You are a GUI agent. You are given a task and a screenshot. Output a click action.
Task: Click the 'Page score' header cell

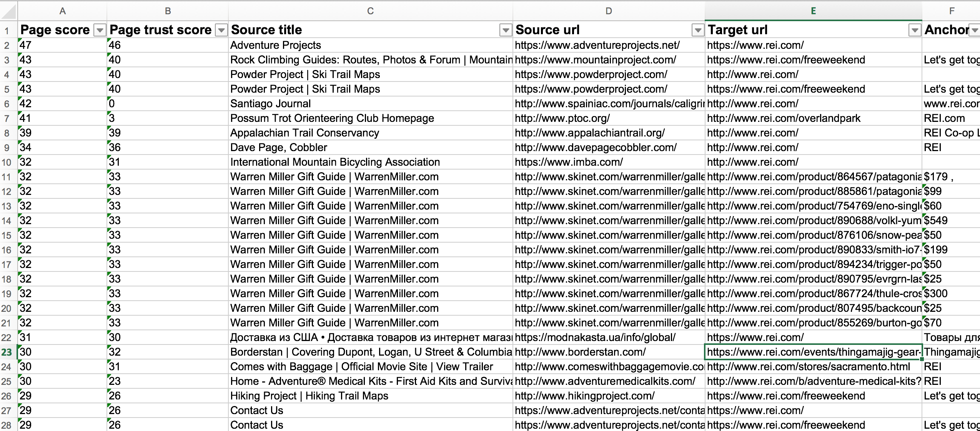click(62, 30)
